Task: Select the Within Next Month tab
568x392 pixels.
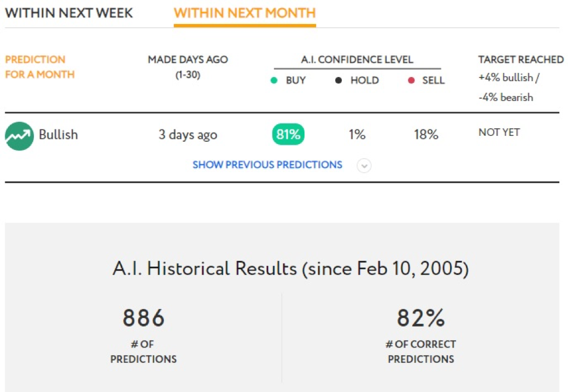Action: (245, 13)
